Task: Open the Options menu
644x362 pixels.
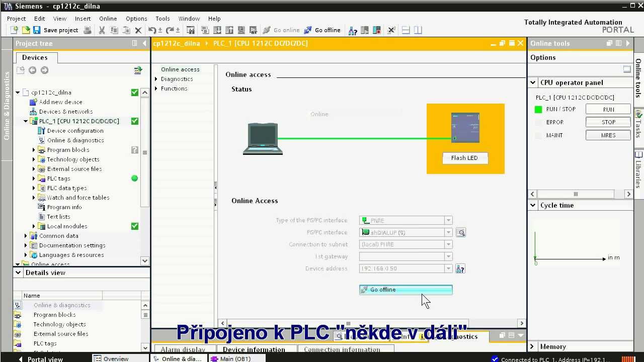Action: point(136,19)
